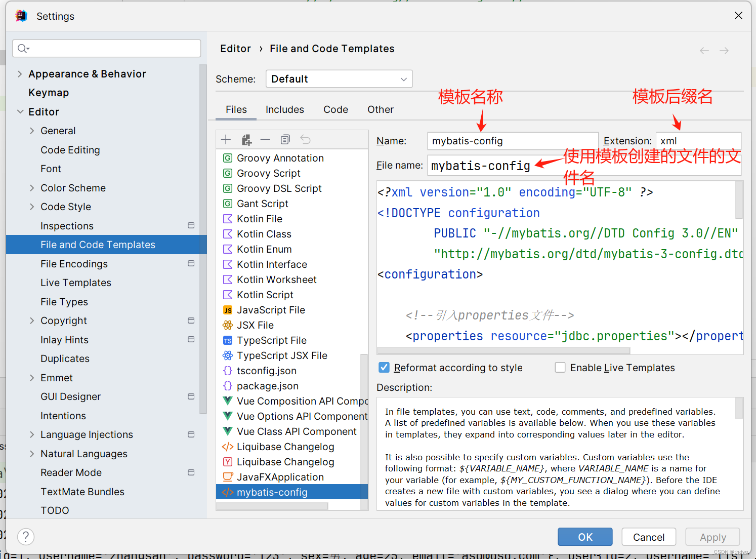The height and width of the screenshot is (559, 756).
Task: Click the Apply button
Action: pos(712,537)
